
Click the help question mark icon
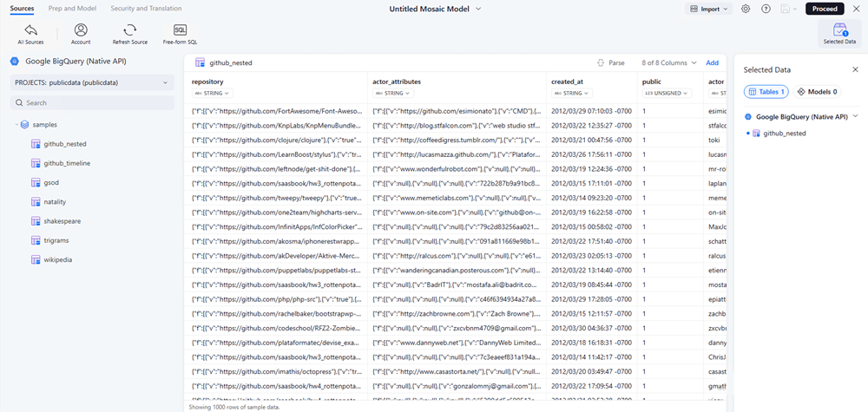point(766,9)
